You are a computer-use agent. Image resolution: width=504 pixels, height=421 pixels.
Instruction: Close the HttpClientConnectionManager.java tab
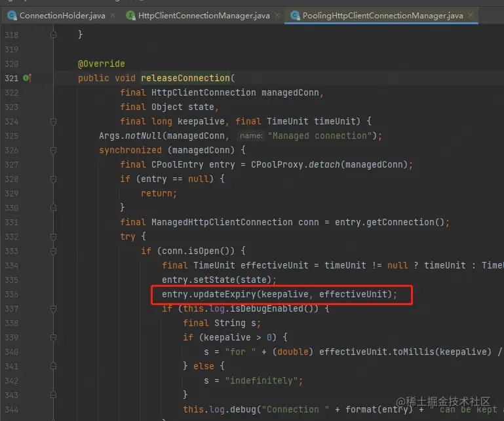277,15
